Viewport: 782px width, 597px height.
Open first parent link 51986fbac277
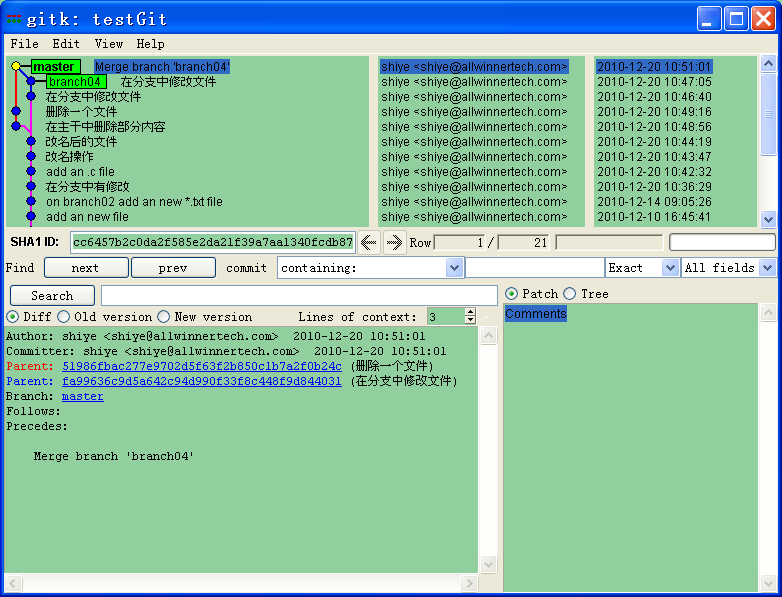201,366
